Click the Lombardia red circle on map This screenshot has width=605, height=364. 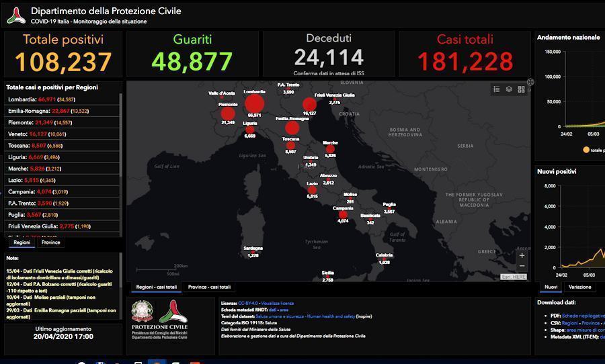[254, 103]
